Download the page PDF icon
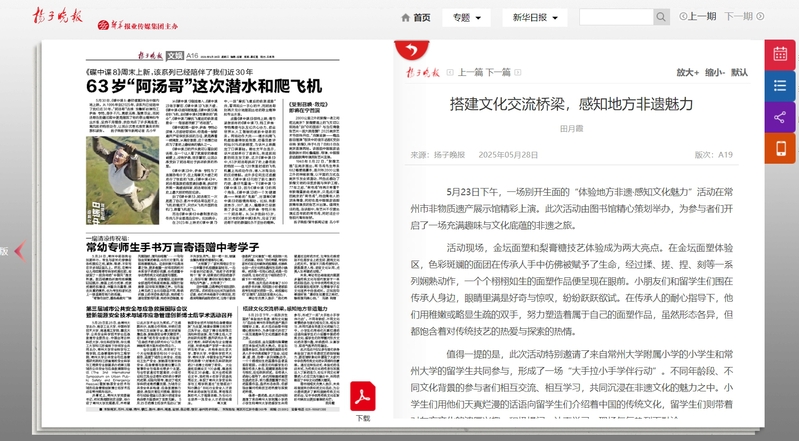Screen dimensions: 799x441 pyautogui.click(x=363, y=397)
